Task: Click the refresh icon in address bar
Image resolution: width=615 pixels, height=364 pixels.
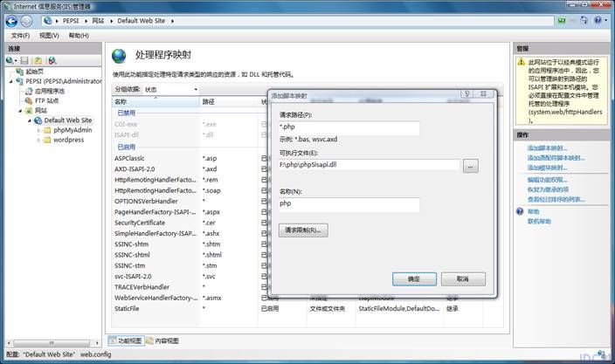Action: tap(584, 20)
